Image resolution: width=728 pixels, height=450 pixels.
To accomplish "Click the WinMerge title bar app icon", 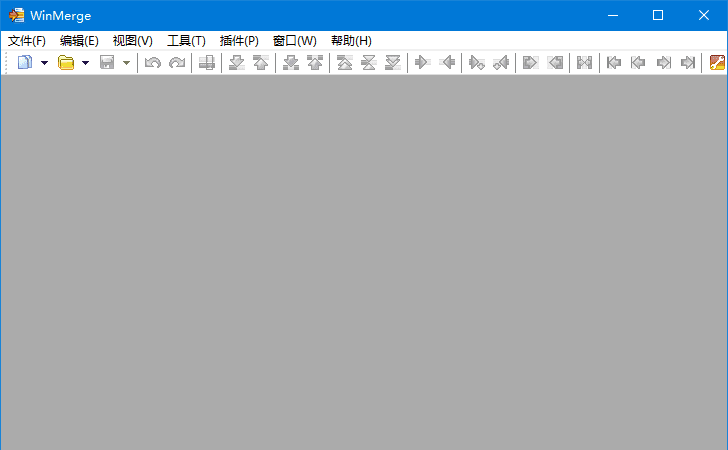I will pos(17,15).
